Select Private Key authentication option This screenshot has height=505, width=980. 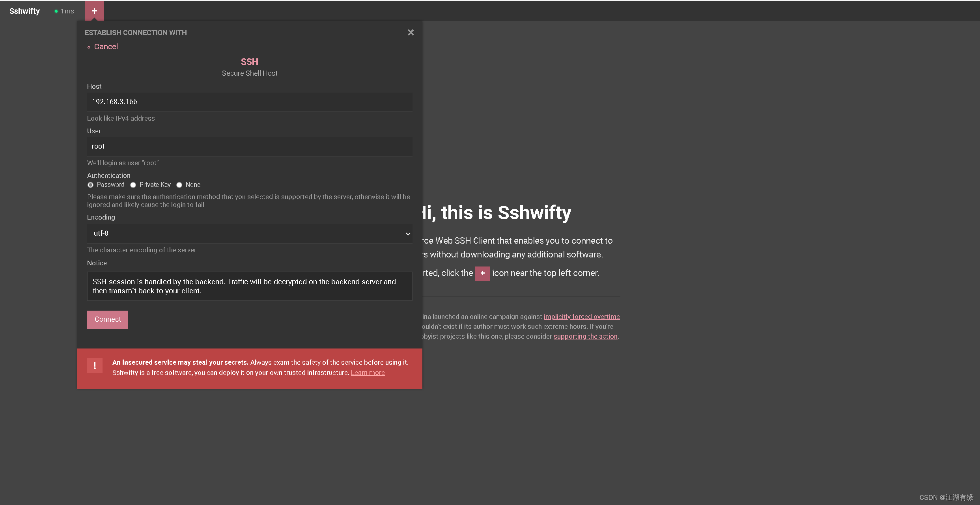click(x=133, y=185)
